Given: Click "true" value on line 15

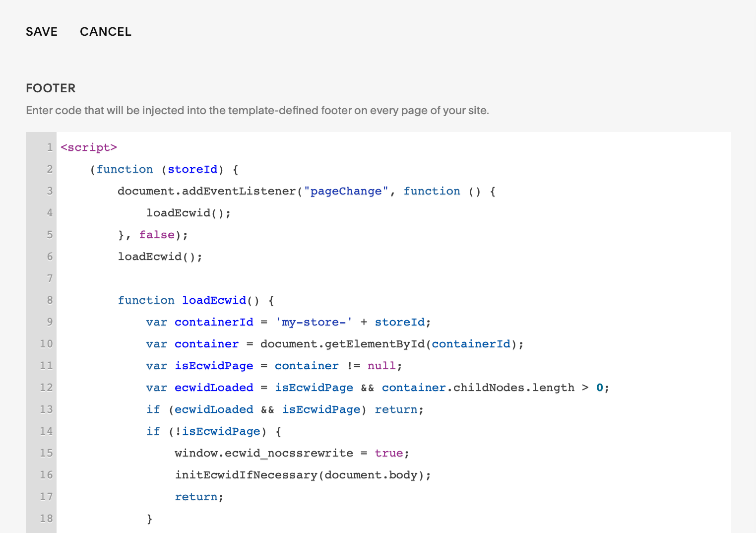Looking at the screenshot, I should tap(389, 453).
